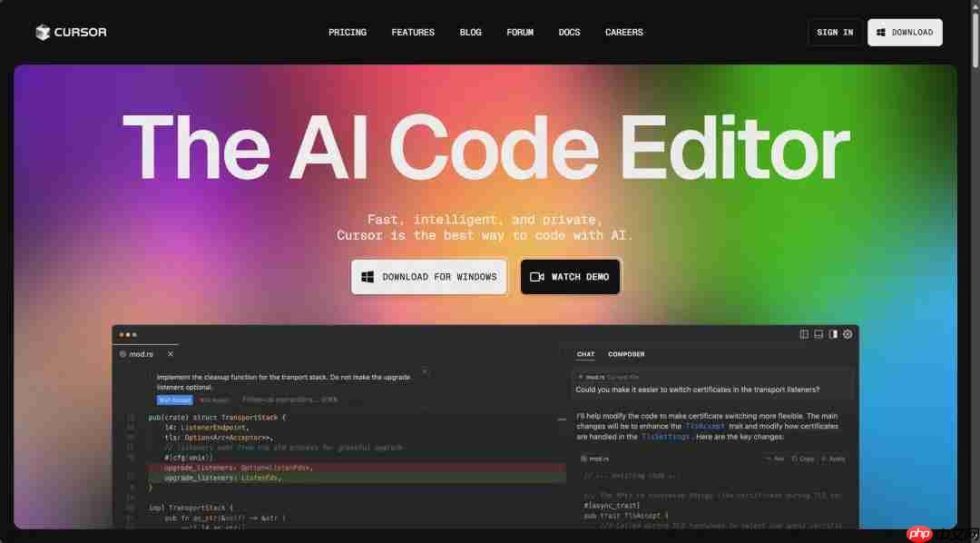This screenshot has height=543, width=980.
Task: Accept the suggested code edit
Action: click(174, 400)
